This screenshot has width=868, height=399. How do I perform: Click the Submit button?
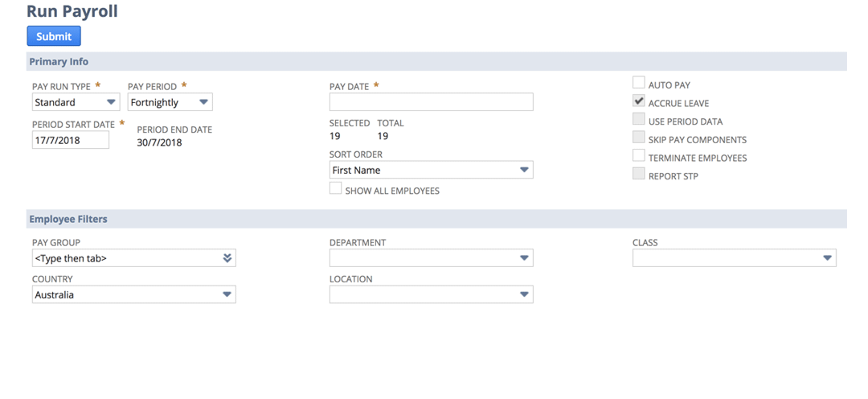[x=54, y=36]
